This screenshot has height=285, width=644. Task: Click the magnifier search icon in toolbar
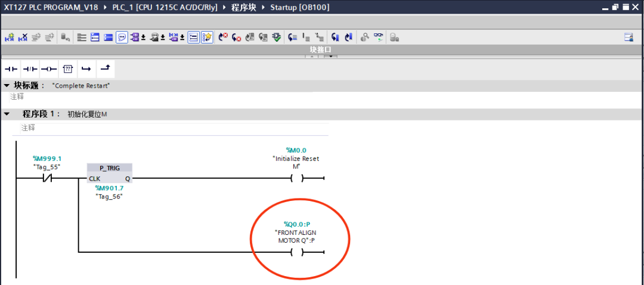(365, 38)
